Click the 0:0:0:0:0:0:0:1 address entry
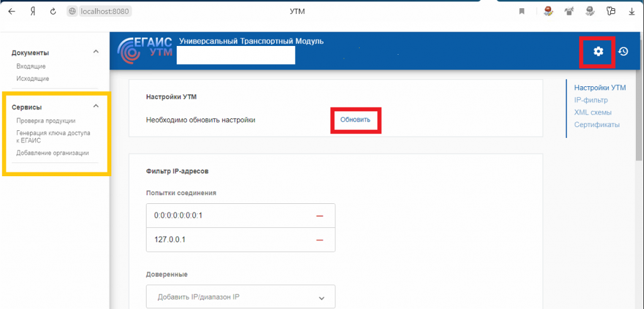The width and height of the screenshot is (644, 309). 178,216
